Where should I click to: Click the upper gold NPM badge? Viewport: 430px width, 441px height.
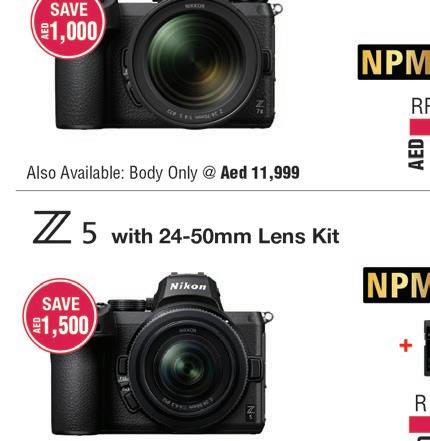394,62
